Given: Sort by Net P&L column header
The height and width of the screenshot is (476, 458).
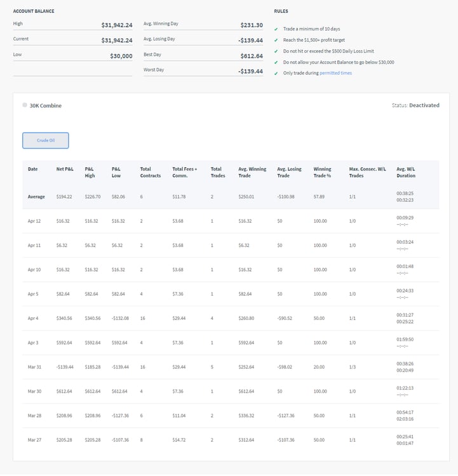Looking at the screenshot, I should click(65, 169).
